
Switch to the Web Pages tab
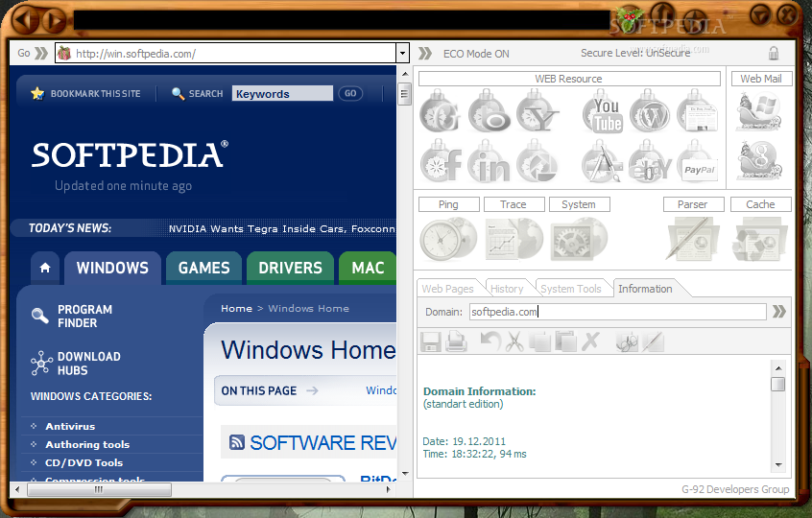(448, 289)
